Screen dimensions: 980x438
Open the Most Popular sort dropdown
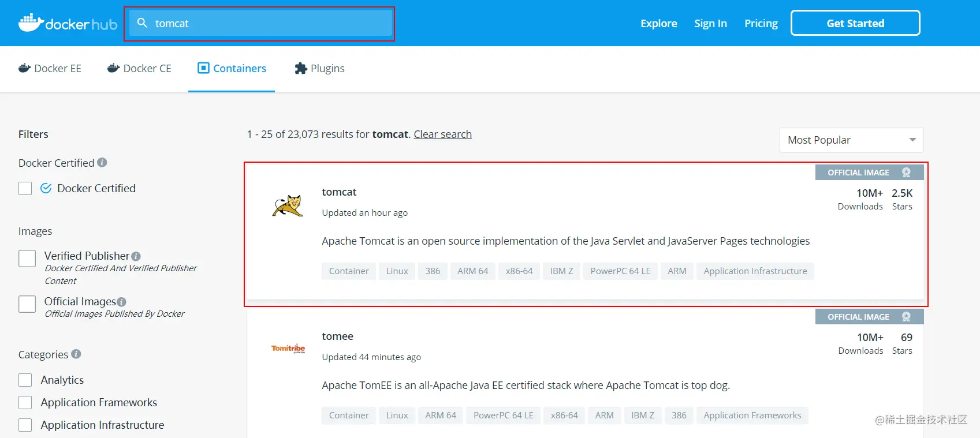[851, 140]
